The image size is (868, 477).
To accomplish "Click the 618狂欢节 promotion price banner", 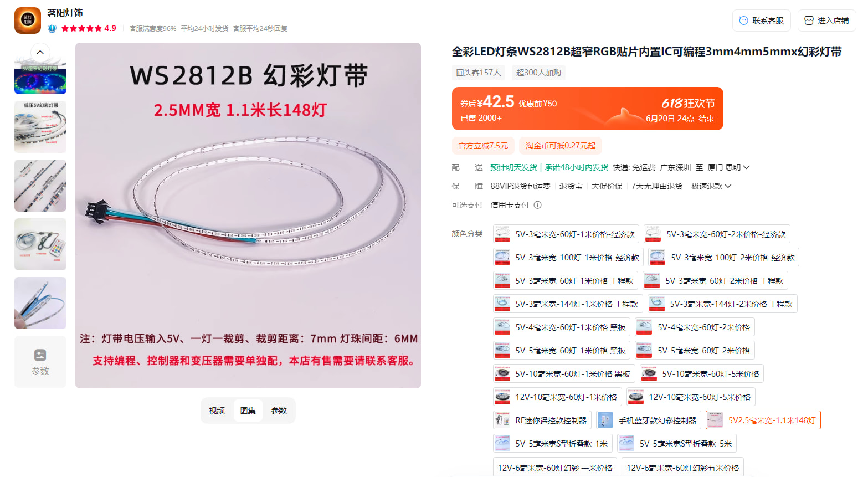I will (x=588, y=109).
